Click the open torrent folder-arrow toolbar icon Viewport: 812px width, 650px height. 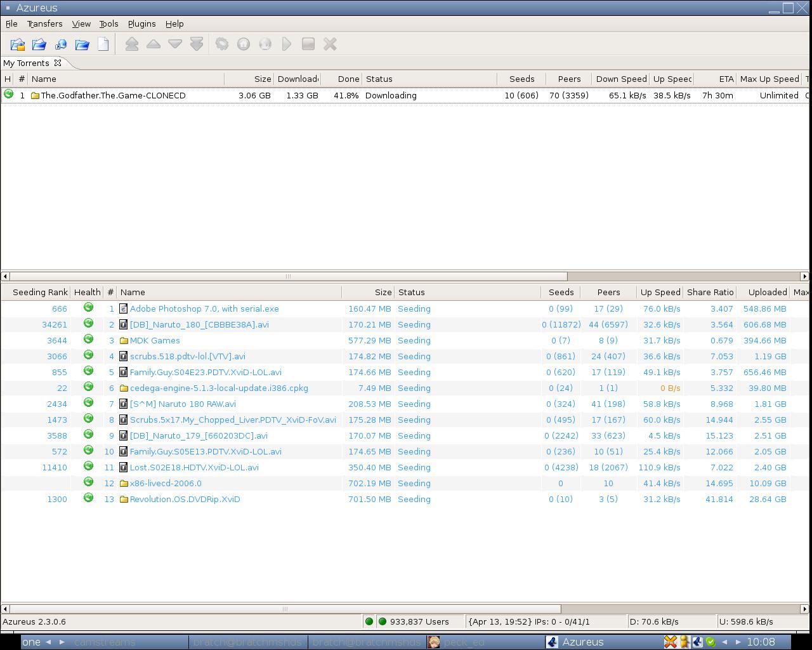pos(39,44)
